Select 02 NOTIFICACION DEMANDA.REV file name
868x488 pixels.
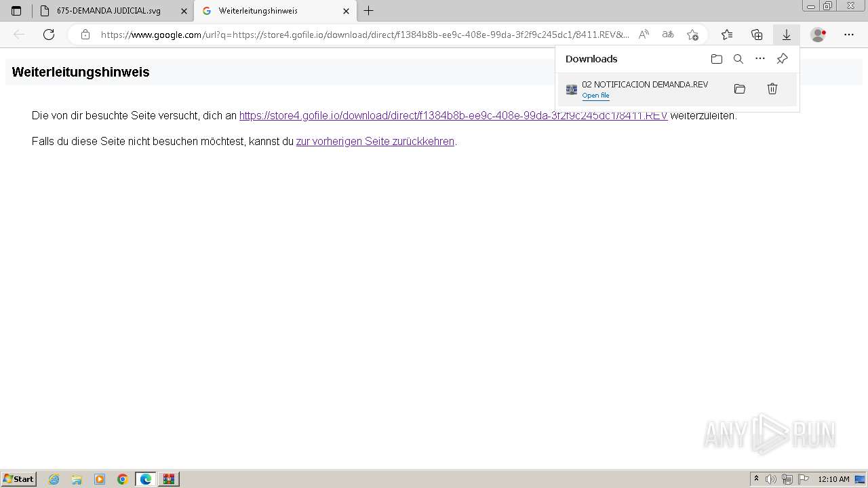coord(645,85)
